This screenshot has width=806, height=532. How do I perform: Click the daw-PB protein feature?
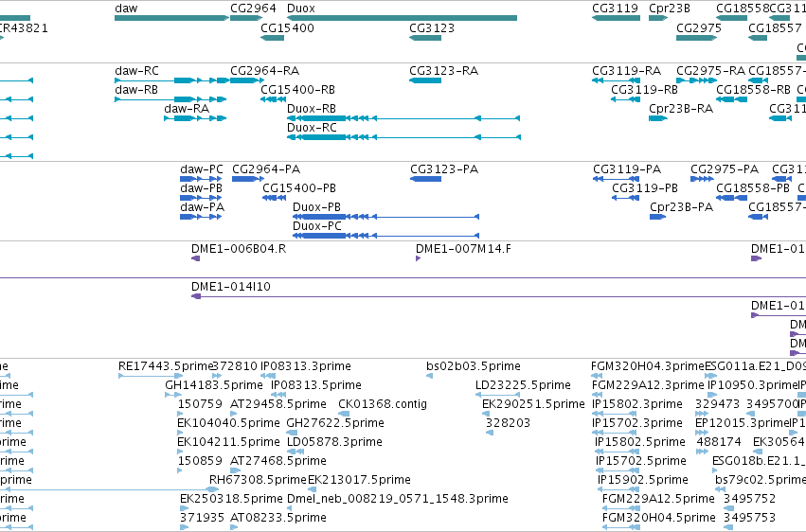(201, 198)
